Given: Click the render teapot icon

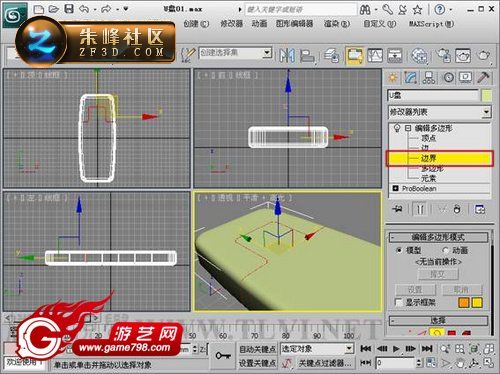Looking at the screenshot, I should (x=484, y=55).
